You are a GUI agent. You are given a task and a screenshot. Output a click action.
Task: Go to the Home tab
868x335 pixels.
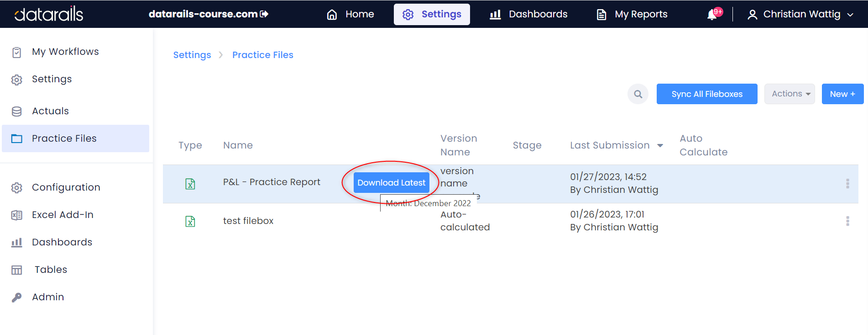[x=350, y=14]
